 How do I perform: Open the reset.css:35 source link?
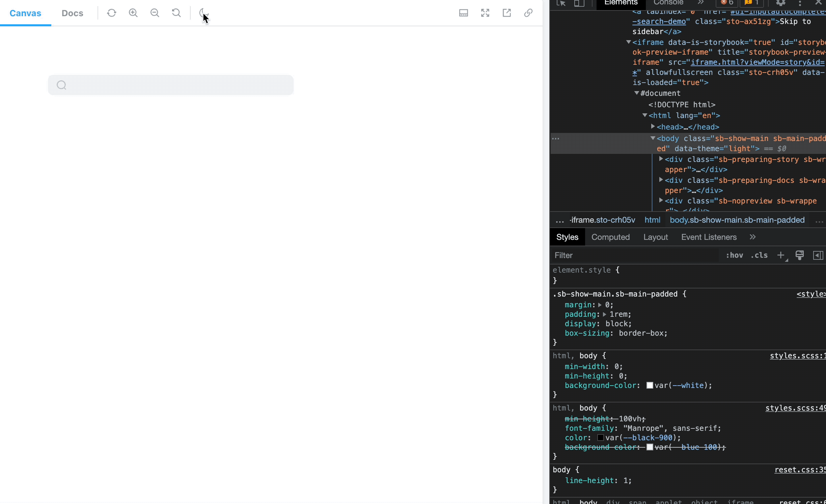point(800,470)
